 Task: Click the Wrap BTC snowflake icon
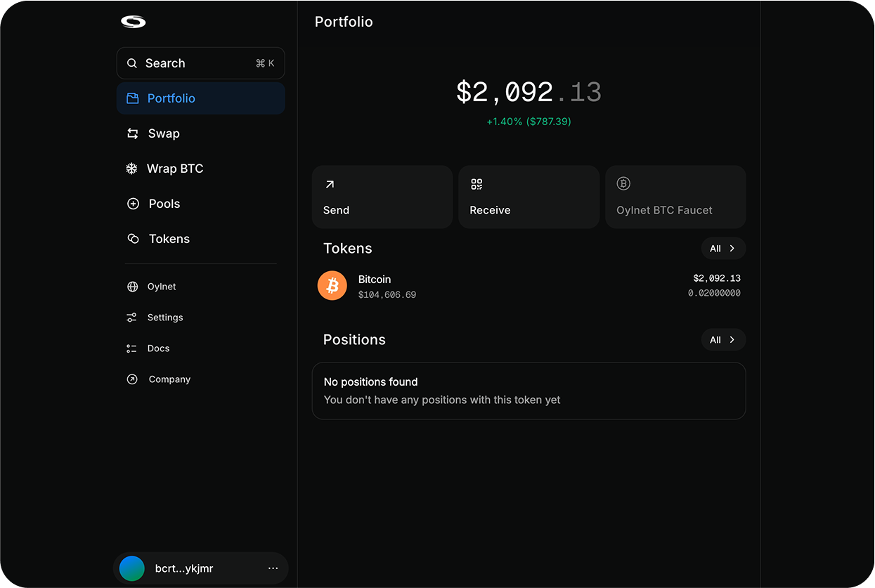[131, 169]
